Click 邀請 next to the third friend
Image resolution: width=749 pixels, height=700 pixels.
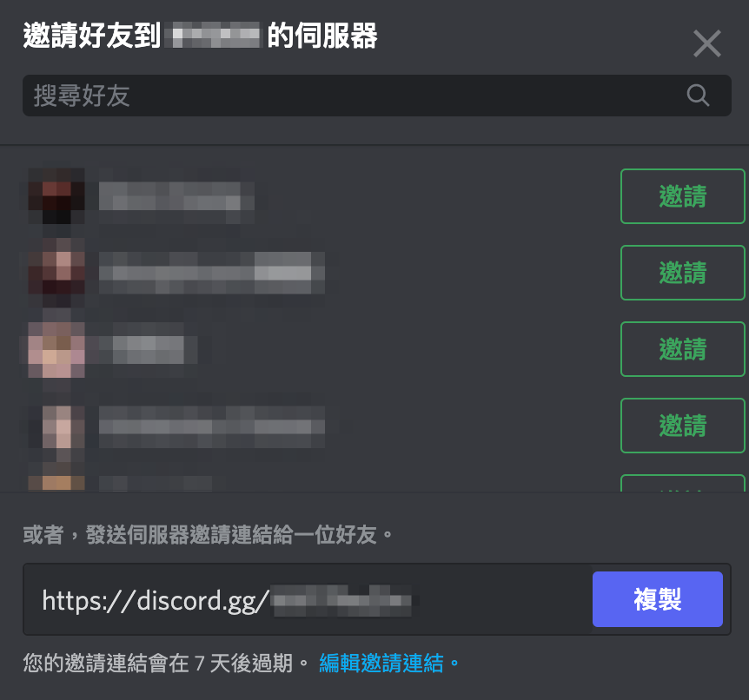click(x=683, y=349)
